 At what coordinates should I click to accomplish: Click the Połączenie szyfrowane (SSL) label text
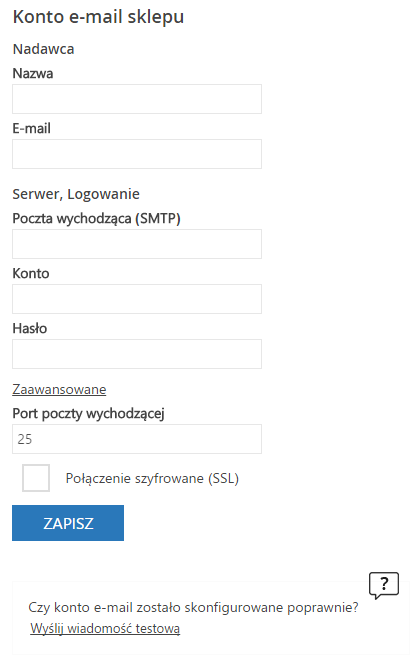click(x=152, y=478)
